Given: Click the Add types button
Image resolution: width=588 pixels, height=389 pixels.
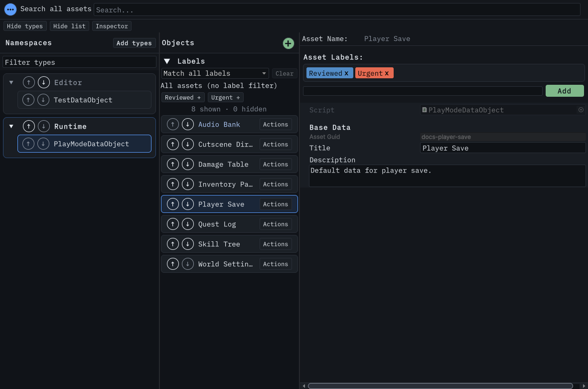Looking at the screenshot, I should click(134, 43).
